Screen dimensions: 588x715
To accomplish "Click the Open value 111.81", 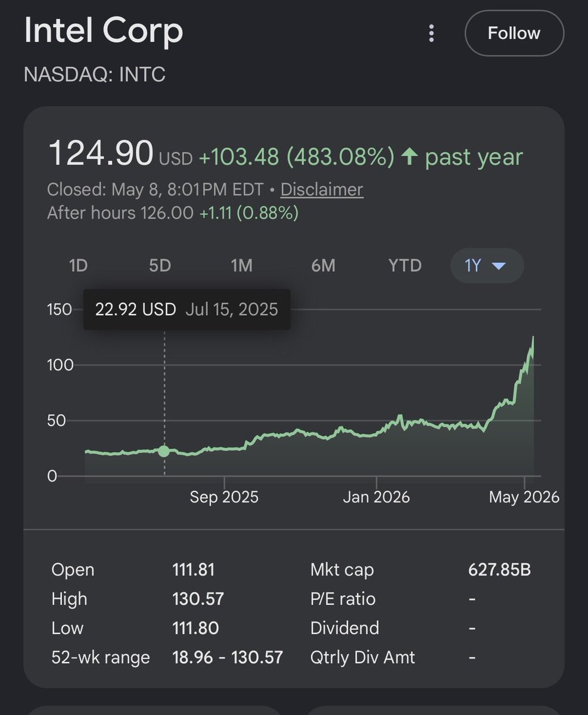I will tap(193, 570).
